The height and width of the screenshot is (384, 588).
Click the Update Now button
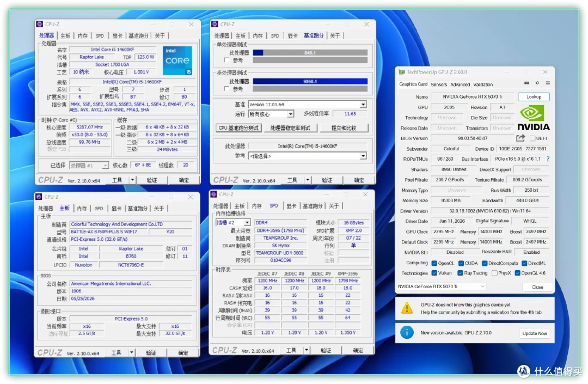pyautogui.click(x=535, y=333)
